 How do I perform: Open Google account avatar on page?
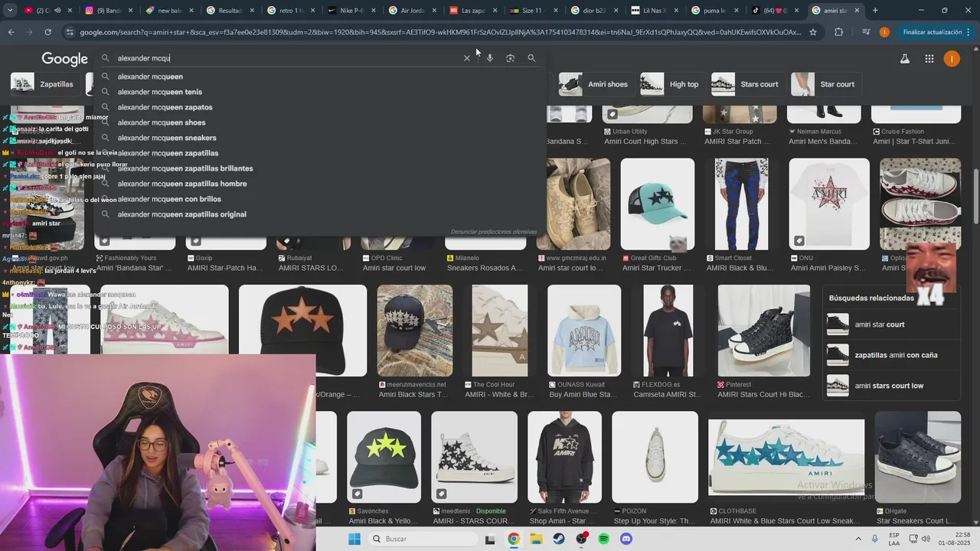(952, 59)
